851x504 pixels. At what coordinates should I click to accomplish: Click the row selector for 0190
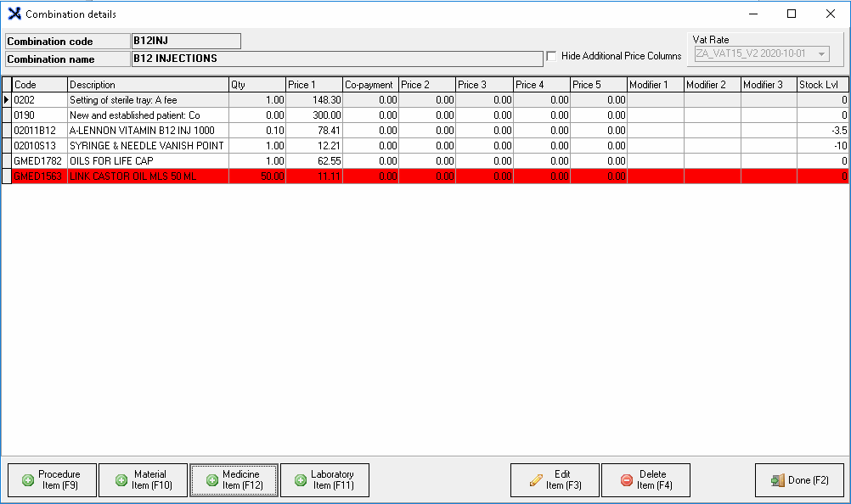click(x=7, y=115)
